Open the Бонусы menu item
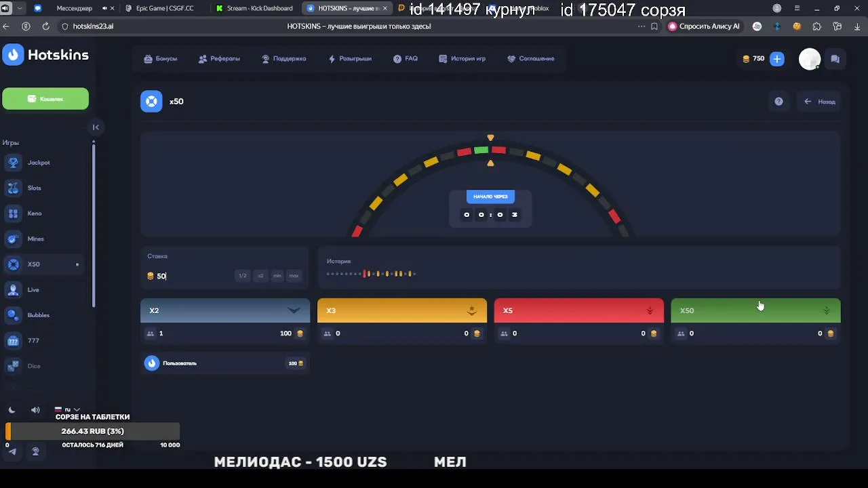Screen dimensions: 868x488 coord(161,59)
